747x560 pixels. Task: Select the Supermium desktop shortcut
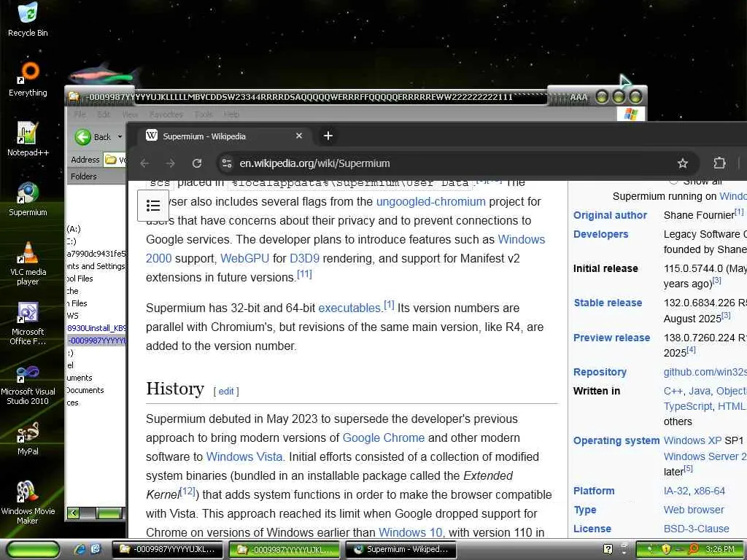pyautogui.click(x=28, y=199)
